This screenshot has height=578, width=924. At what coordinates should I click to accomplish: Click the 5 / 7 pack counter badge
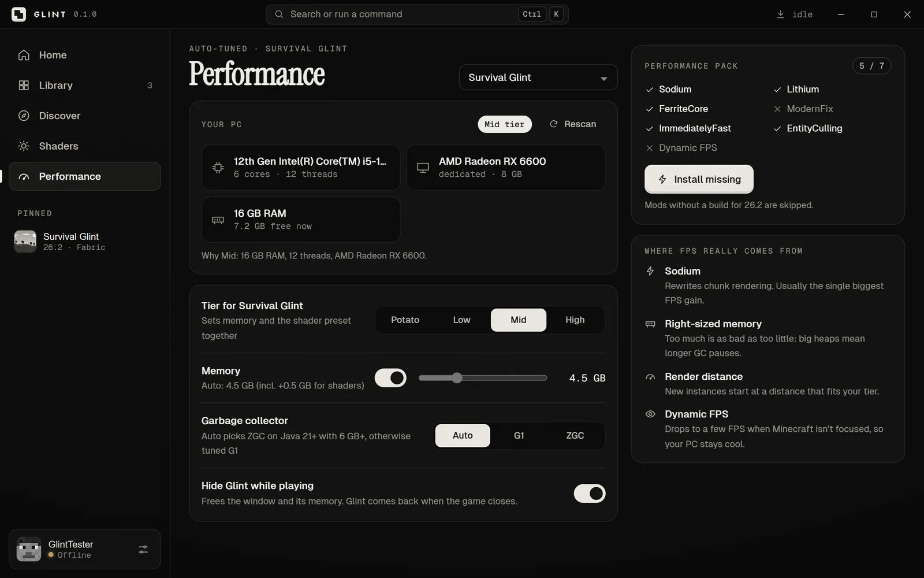coord(872,66)
